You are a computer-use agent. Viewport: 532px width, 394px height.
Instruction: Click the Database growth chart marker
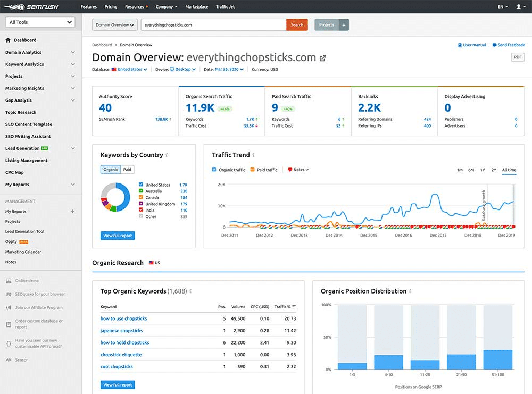[484, 205]
